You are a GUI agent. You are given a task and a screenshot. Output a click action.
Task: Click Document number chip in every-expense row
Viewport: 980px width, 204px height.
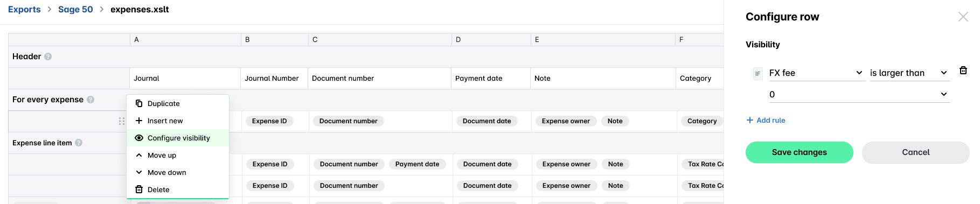point(348,121)
